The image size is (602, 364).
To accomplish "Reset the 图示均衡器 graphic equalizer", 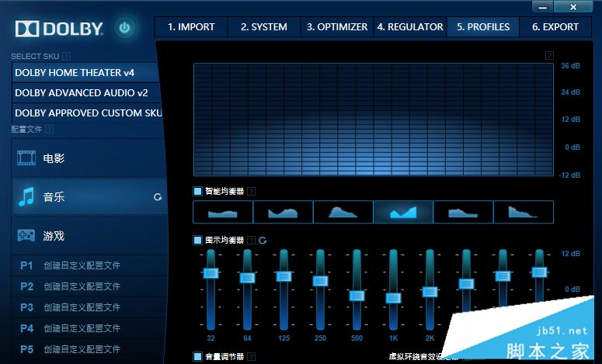I will [263, 240].
